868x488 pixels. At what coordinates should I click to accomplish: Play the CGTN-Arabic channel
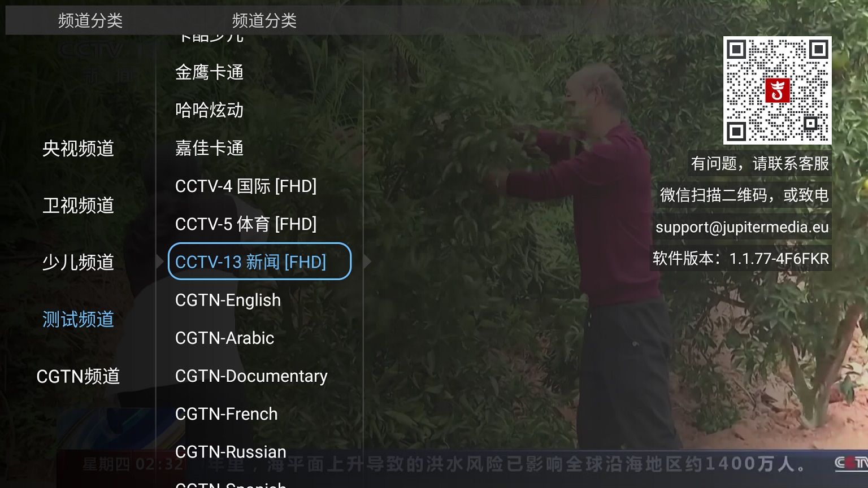coord(224,338)
